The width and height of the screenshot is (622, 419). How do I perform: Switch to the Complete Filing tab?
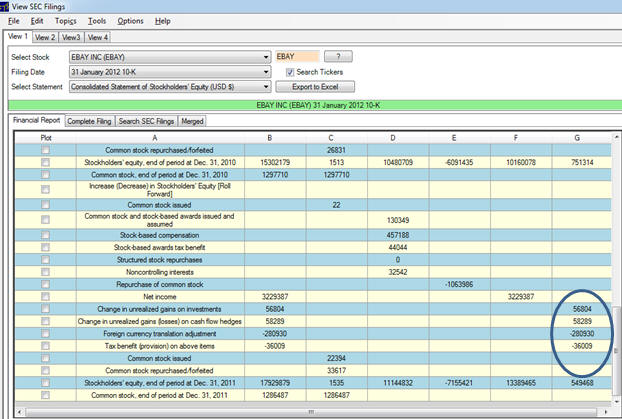tap(88, 121)
